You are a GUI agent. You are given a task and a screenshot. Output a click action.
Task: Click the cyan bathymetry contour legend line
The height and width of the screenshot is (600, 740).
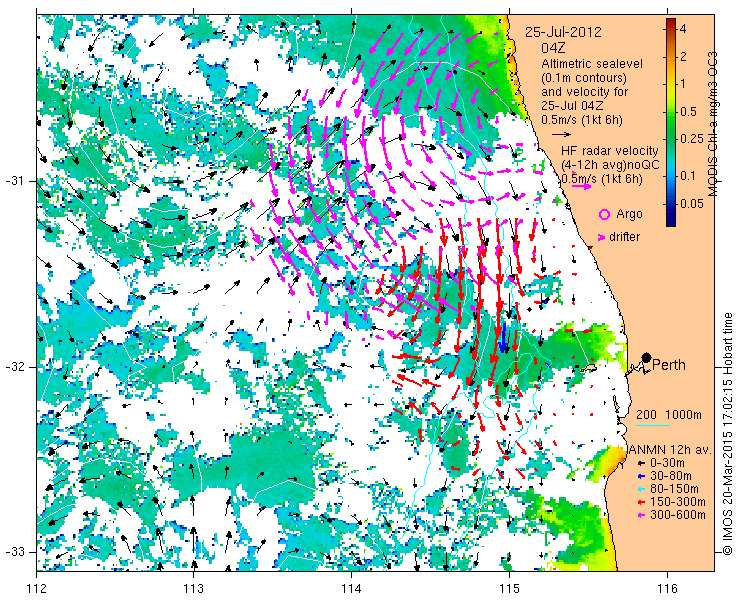(653, 425)
